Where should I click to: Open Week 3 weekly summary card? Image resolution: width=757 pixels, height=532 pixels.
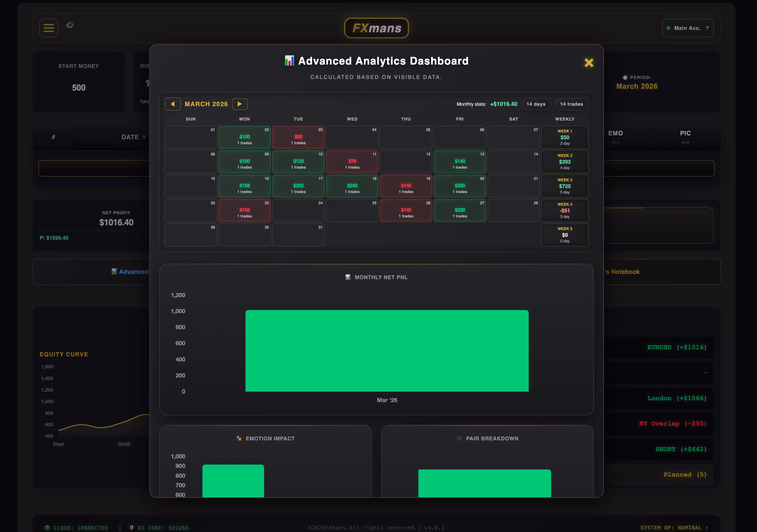click(564, 186)
